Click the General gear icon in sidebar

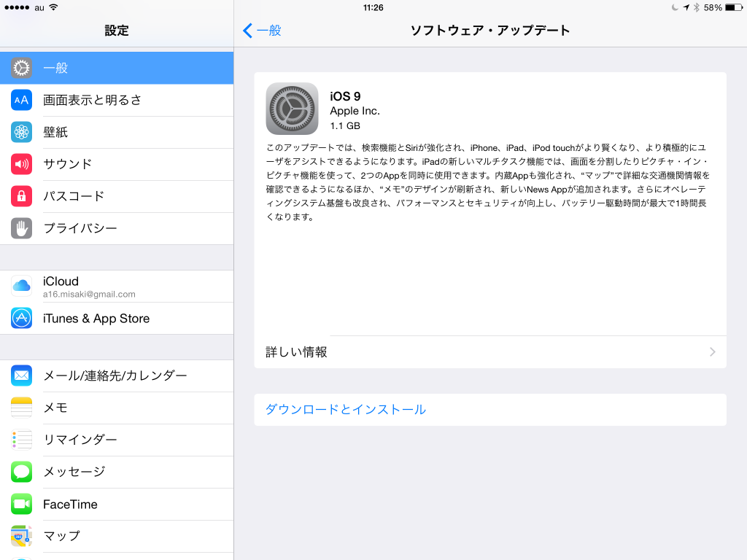(21, 68)
